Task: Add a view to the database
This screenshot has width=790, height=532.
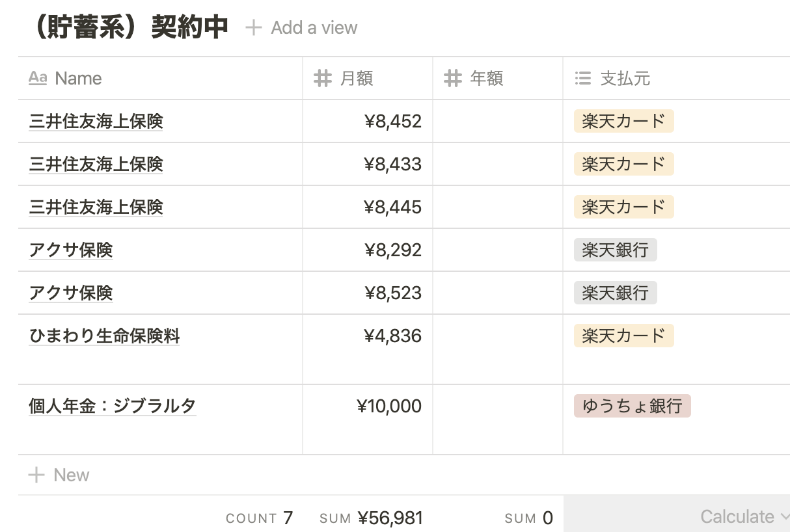Action: 301,27
